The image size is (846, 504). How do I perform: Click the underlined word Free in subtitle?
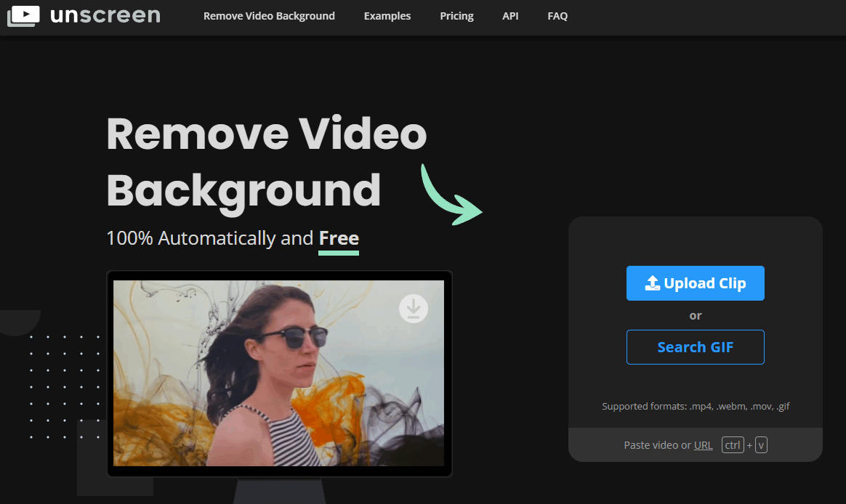click(339, 238)
